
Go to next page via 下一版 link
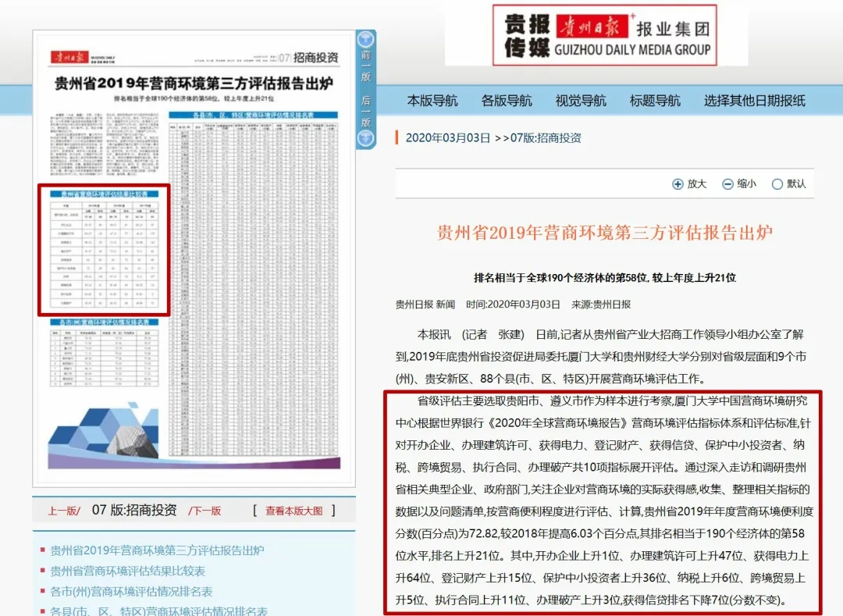(205, 511)
